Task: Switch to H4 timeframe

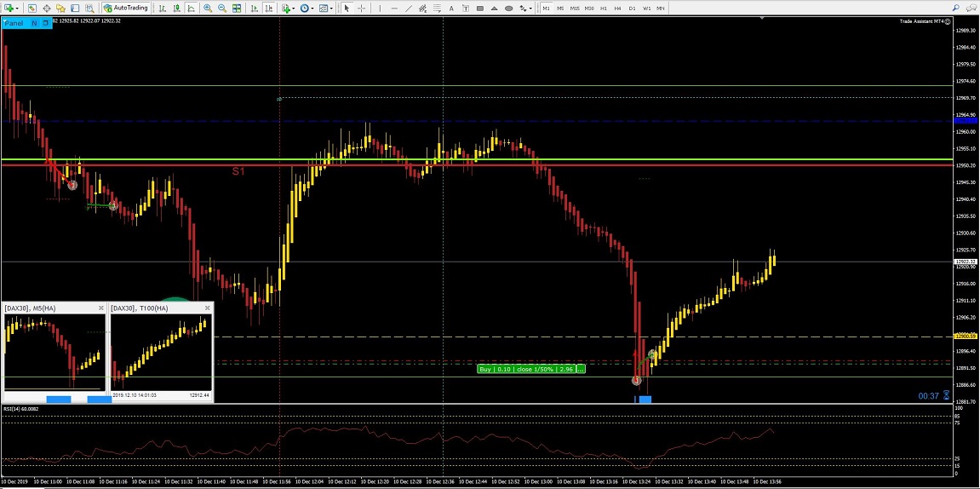Action: [617, 9]
